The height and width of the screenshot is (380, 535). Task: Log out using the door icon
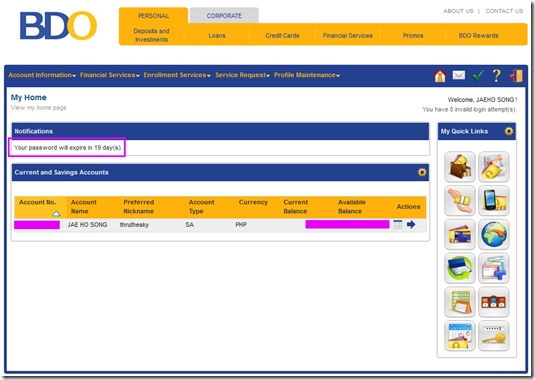coord(516,75)
